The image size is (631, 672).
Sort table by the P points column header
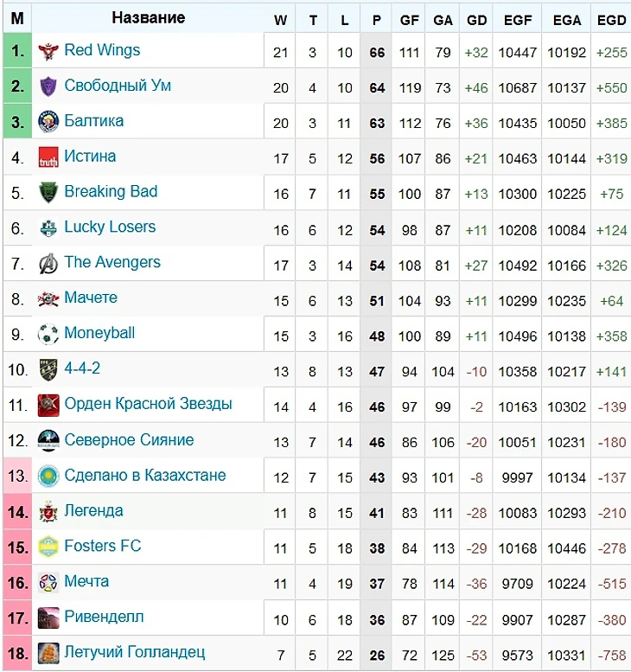tap(377, 20)
